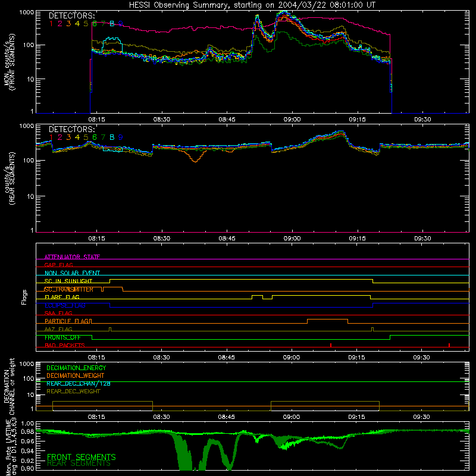Select detector 2 label in front segments legend
This screenshot has width=476, height=476.
pos(60,24)
